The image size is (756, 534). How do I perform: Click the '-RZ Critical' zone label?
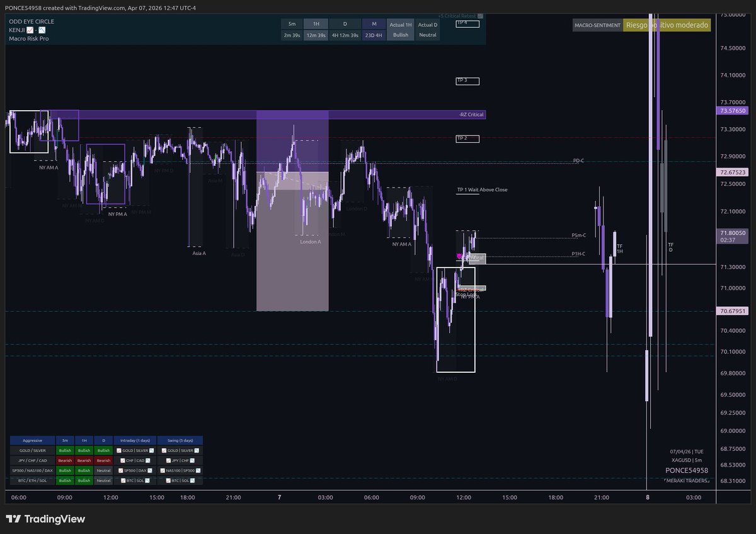[472, 115]
